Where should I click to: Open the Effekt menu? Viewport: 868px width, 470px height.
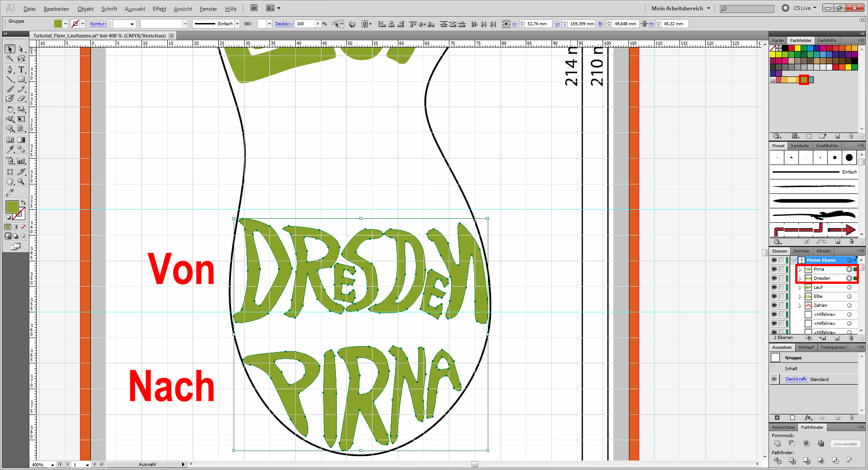pos(159,9)
